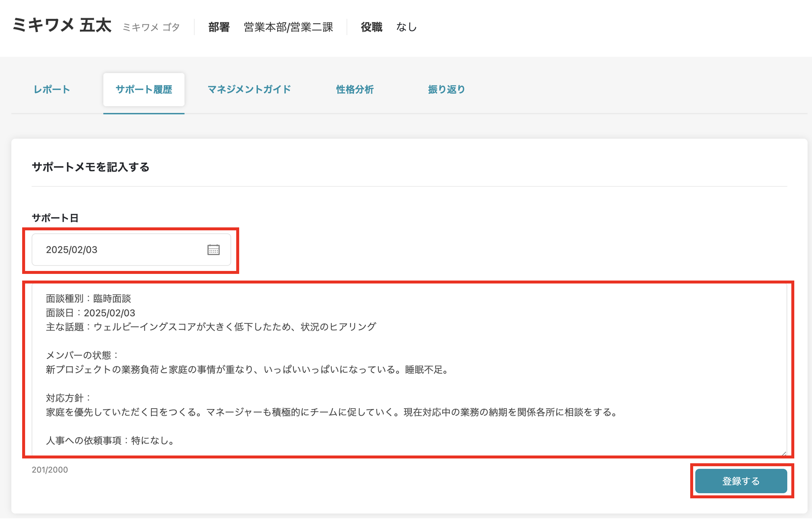This screenshot has width=812, height=519.
Task: Click the employee name ミキワメ 五太
Action: coord(62,26)
